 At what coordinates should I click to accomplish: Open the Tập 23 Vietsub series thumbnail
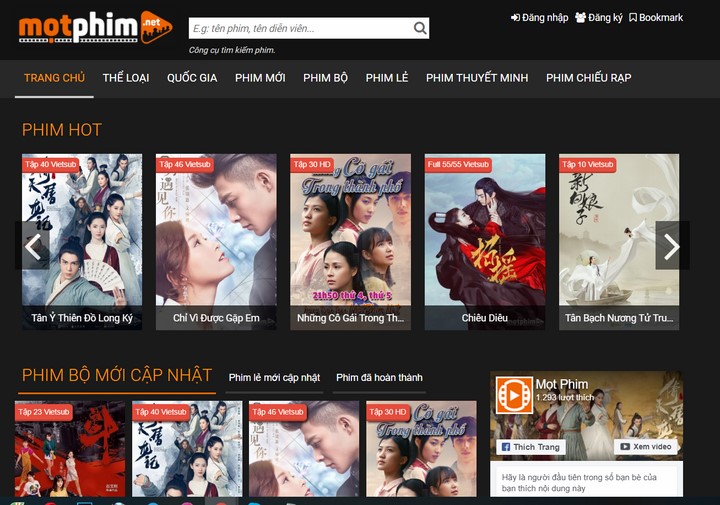70,449
